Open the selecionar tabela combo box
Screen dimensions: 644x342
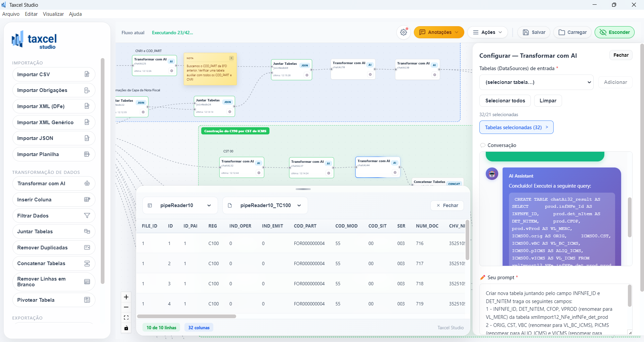(x=536, y=82)
